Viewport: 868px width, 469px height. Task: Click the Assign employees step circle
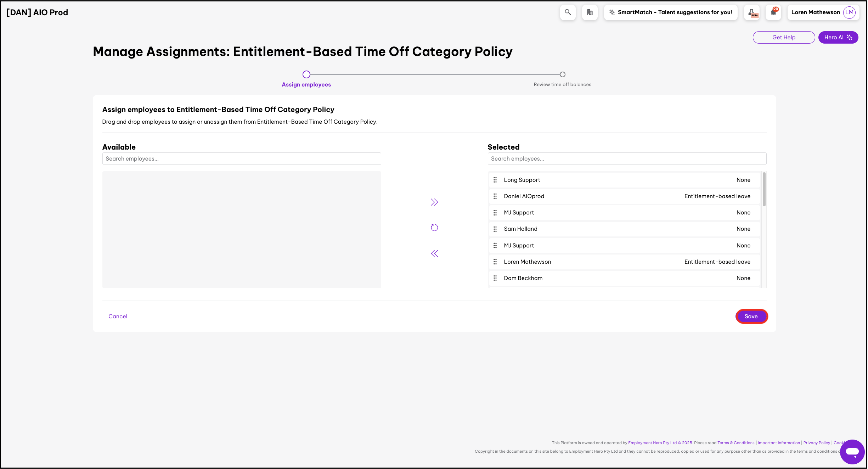[306, 74]
